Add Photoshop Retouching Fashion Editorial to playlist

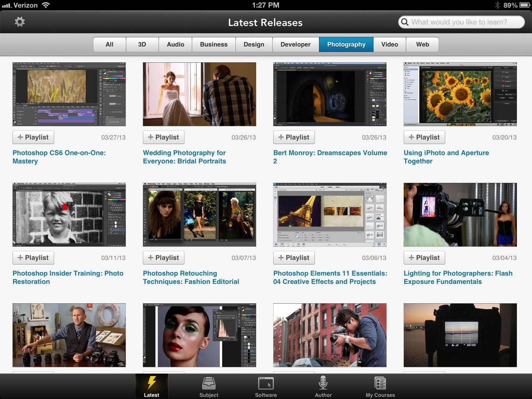click(x=164, y=258)
